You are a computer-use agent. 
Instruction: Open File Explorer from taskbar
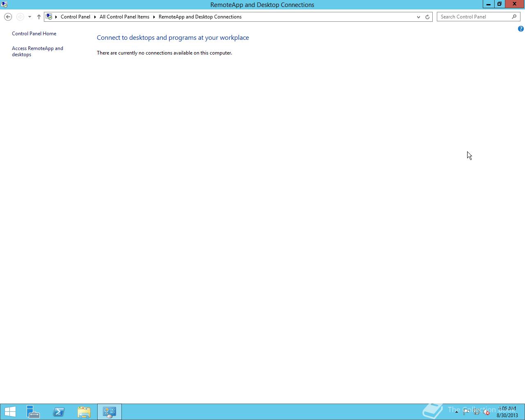[84, 412]
